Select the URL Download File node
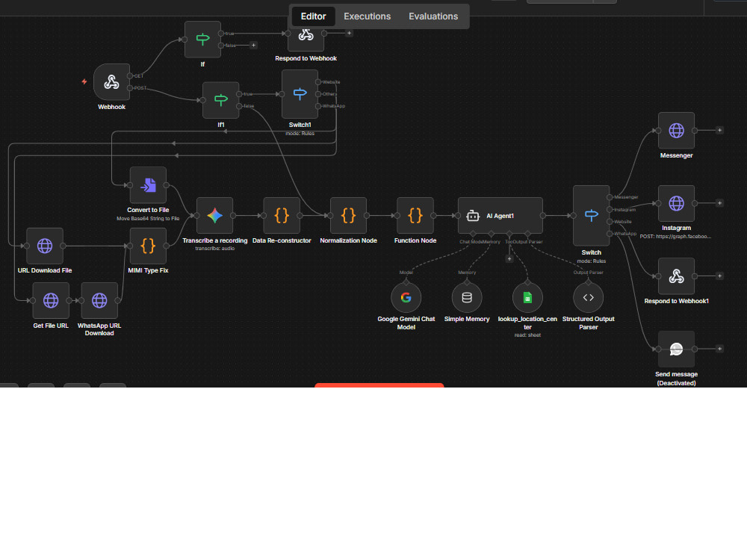 [45, 246]
